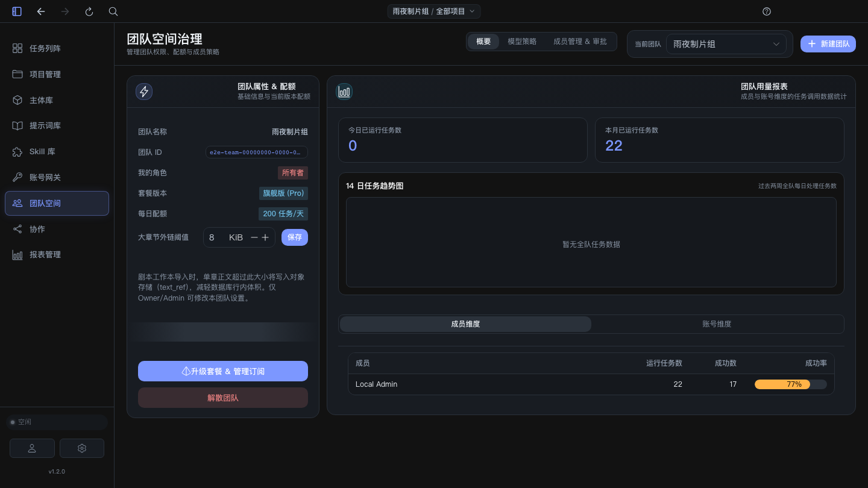Increase threshold with the plus button
The image size is (868, 488).
[x=265, y=237]
